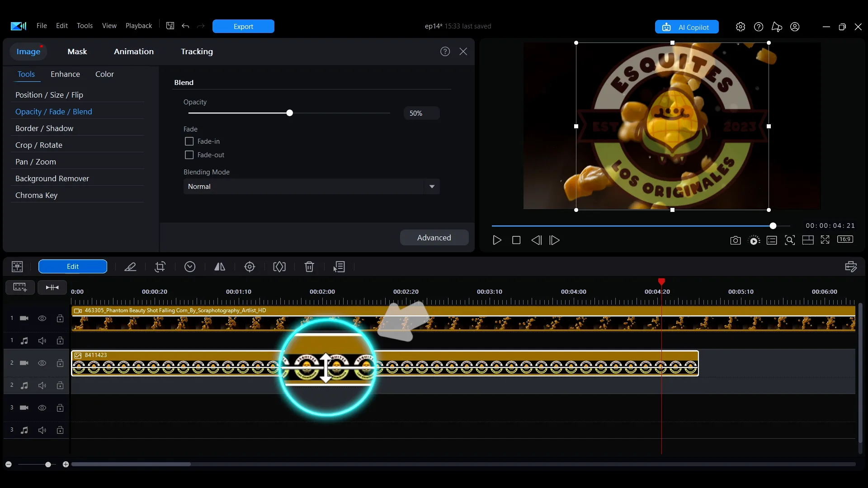
Task: Open the speed clock tool
Action: 190,267
